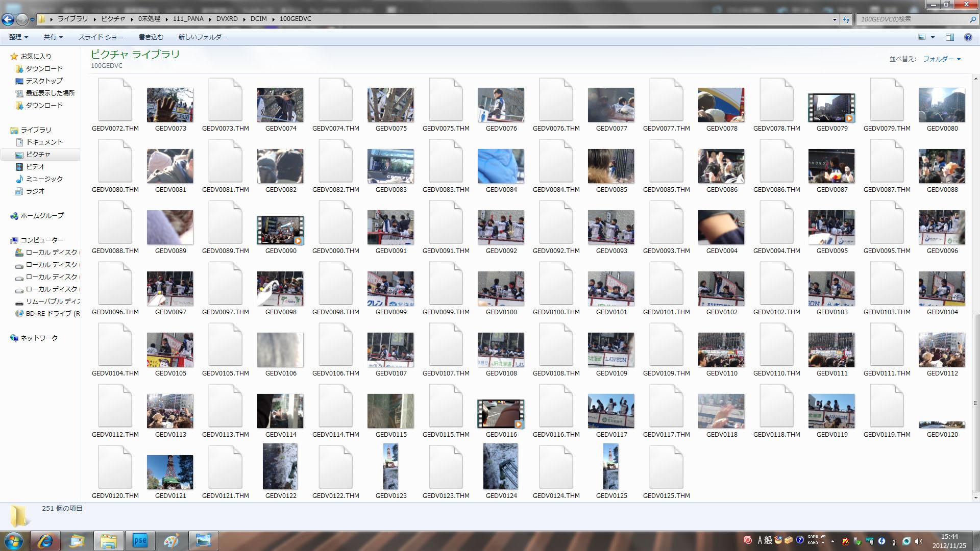The image size is (980, 551).
Task: Expand the フォルダー sort-by dropdown
Action: tap(942, 59)
